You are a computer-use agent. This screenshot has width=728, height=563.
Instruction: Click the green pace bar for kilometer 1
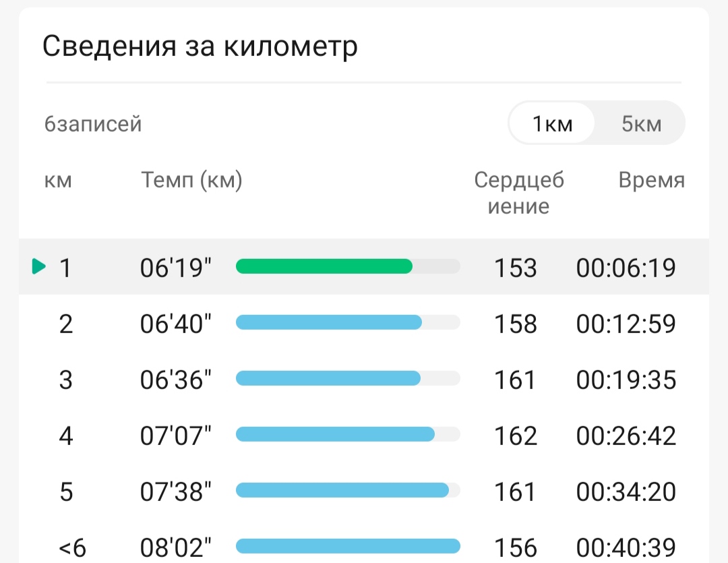(324, 266)
